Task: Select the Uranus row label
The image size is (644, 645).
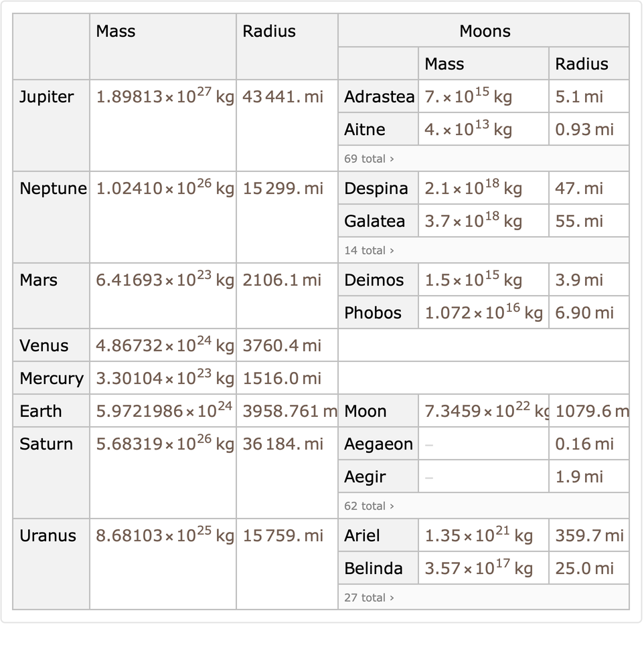Action: [48, 536]
